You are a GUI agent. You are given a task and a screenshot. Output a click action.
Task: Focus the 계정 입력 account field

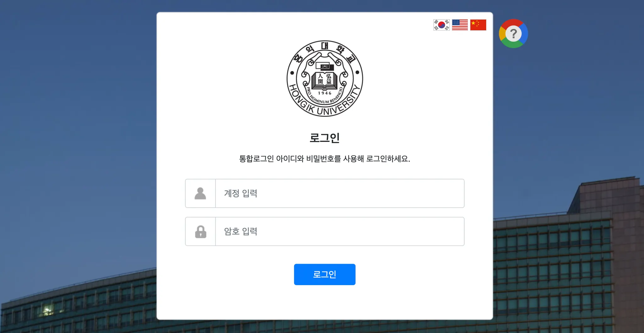point(340,193)
